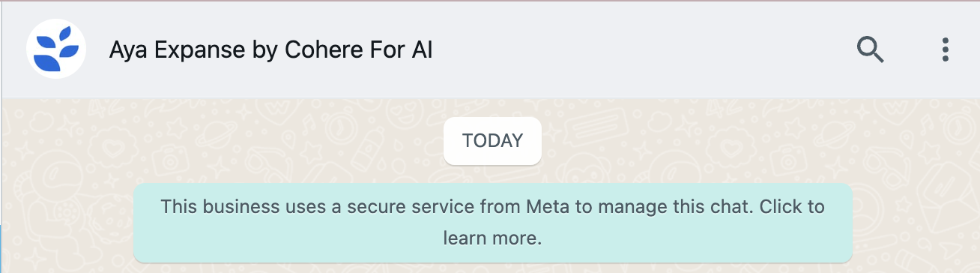Screen dimensions: 980x273
Task: Find messages using the magnifying glass
Action: pos(871,50)
